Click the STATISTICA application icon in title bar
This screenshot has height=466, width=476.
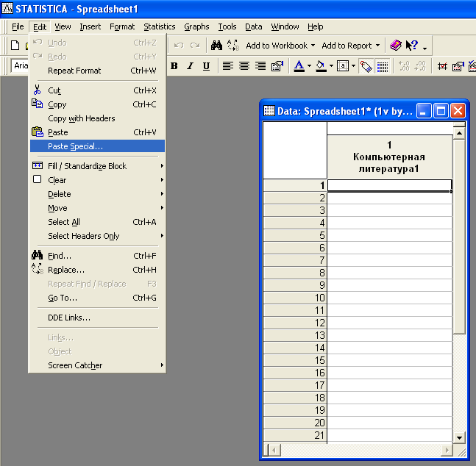(7, 9)
